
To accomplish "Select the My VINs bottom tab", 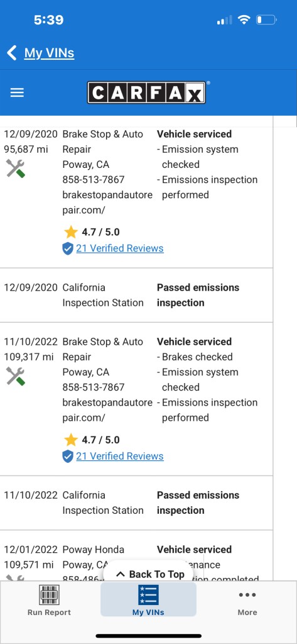I will (148, 599).
